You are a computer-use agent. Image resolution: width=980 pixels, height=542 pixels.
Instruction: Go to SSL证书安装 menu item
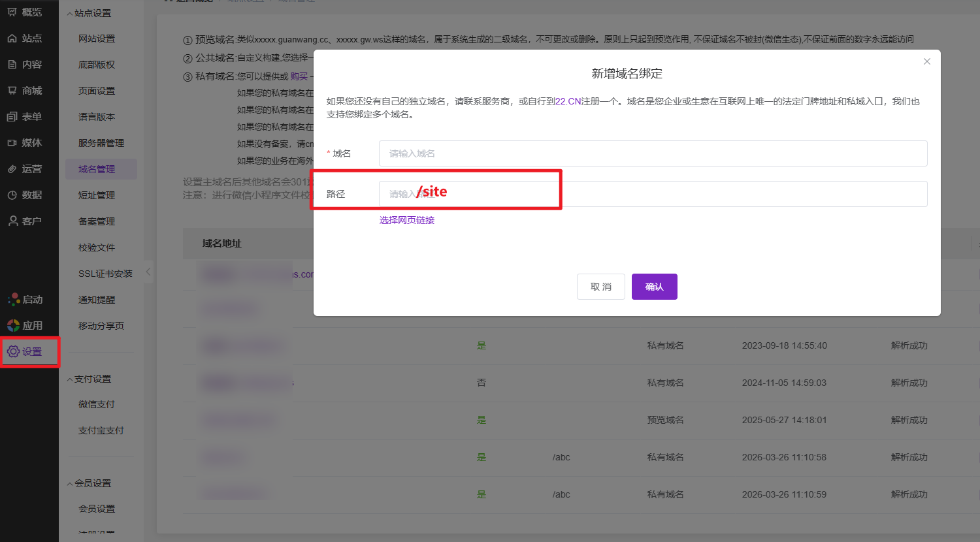(x=105, y=274)
